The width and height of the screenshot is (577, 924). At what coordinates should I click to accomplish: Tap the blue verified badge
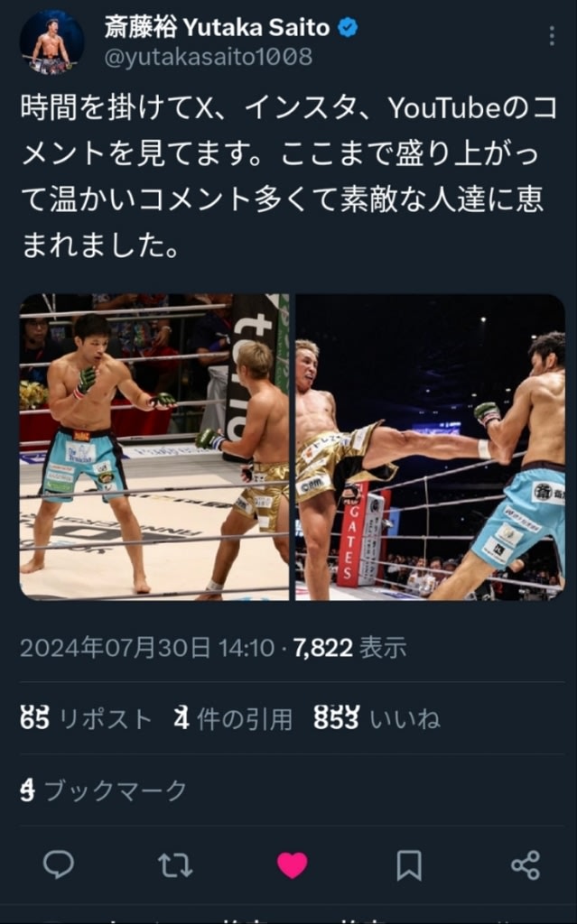pyautogui.click(x=348, y=27)
